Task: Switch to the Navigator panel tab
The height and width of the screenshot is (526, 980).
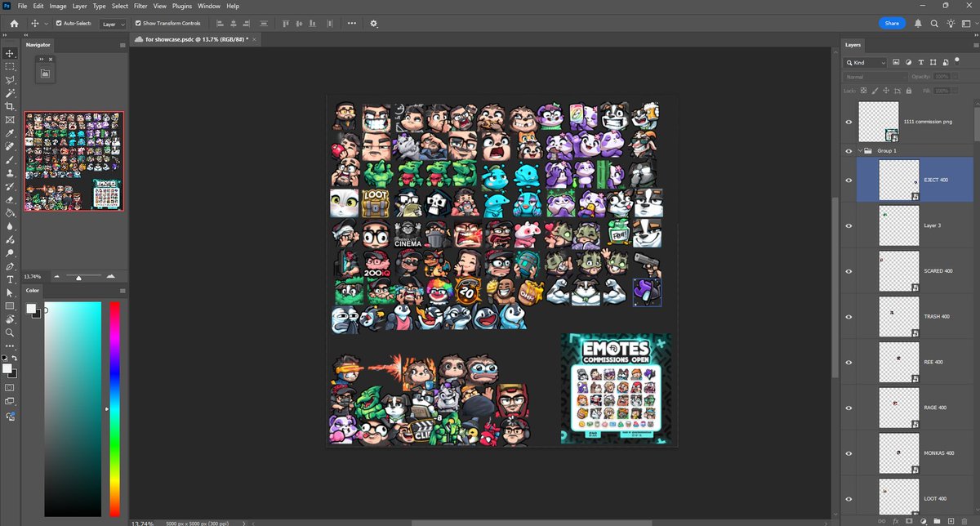Action: pyautogui.click(x=38, y=45)
